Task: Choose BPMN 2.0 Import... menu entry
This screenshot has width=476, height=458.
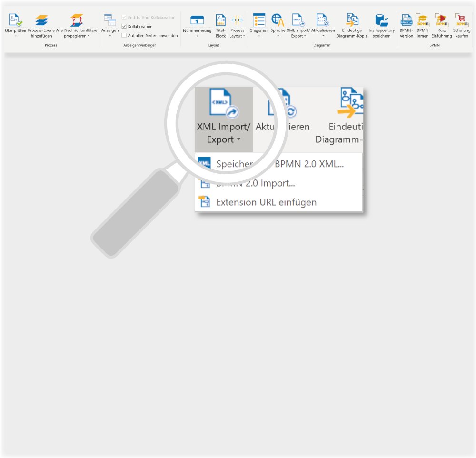Action: click(278, 183)
